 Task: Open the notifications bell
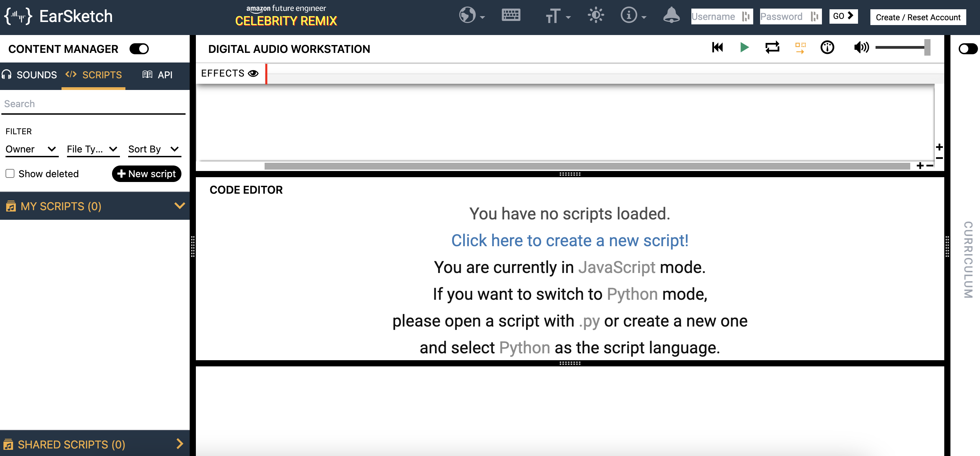tap(671, 15)
